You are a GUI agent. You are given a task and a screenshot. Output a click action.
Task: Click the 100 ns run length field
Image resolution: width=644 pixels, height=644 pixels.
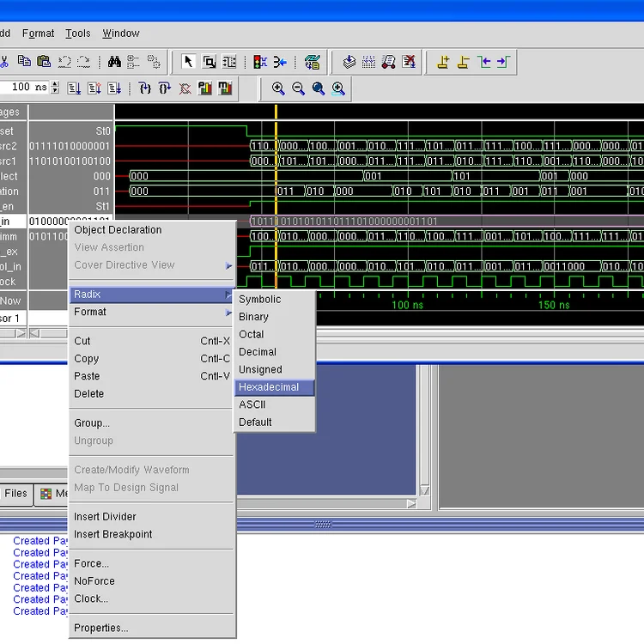(x=25, y=87)
